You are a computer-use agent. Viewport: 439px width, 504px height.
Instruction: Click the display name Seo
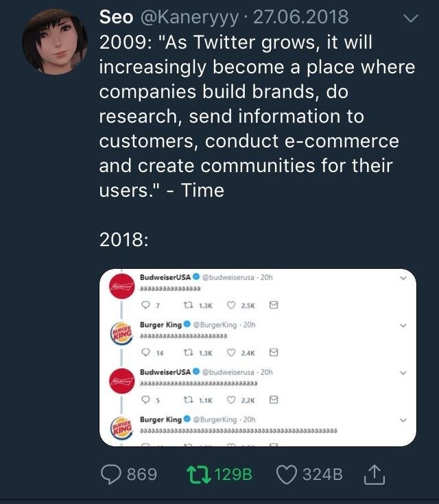117,16
